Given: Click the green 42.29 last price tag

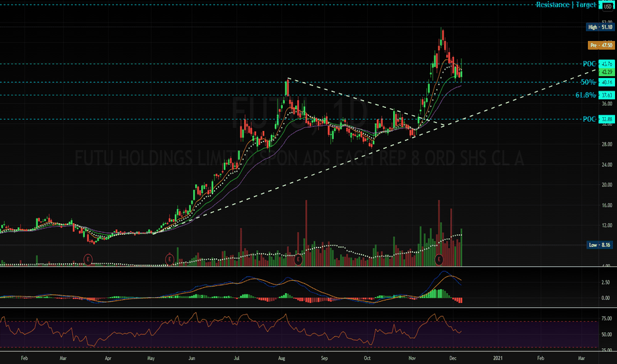Looking at the screenshot, I should click(606, 72).
